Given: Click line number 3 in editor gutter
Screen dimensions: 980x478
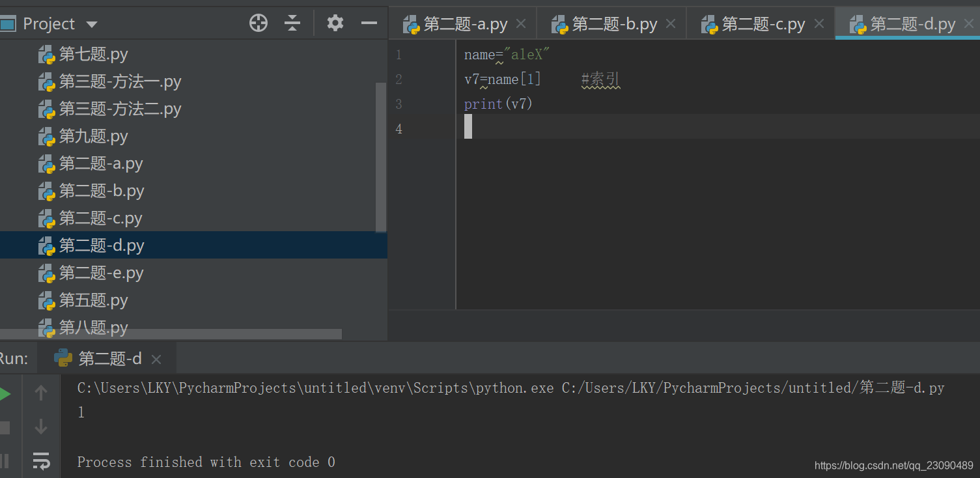Looking at the screenshot, I should pyautogui.click(x=399, y=104).
